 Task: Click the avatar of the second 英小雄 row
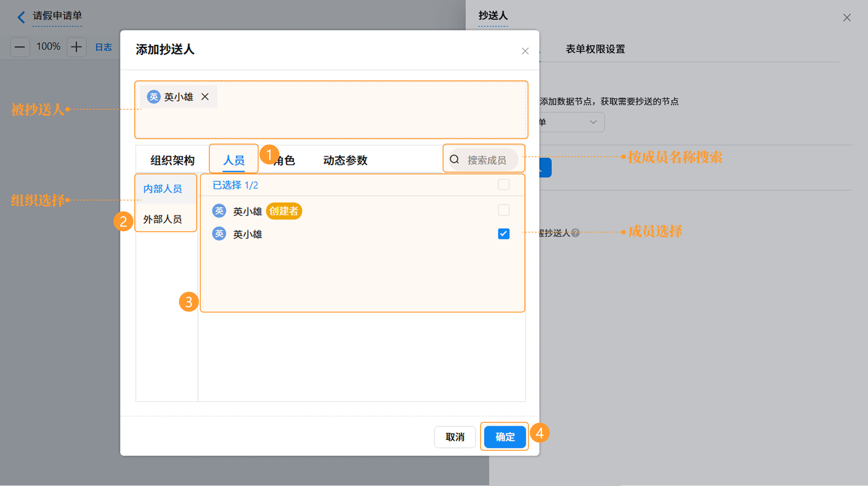219,234
